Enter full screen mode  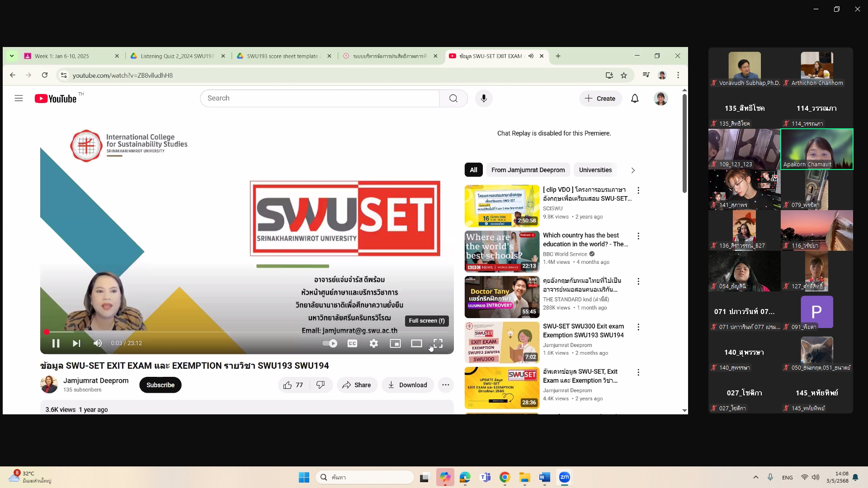[438, 343]
